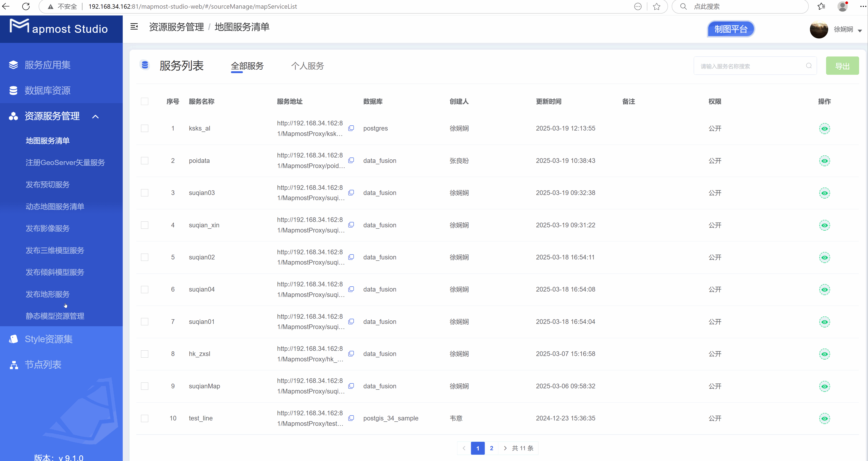Open the eye preview for suqian_xin
Image resolution: width=868 pixels, height=461 pixels.
click(x=824, y=225)
